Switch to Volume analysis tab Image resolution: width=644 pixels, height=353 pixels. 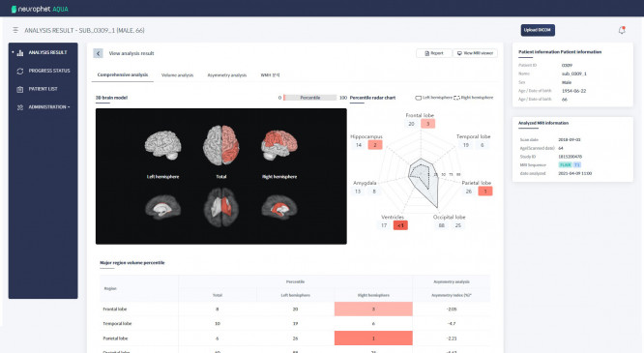point(177,75)
